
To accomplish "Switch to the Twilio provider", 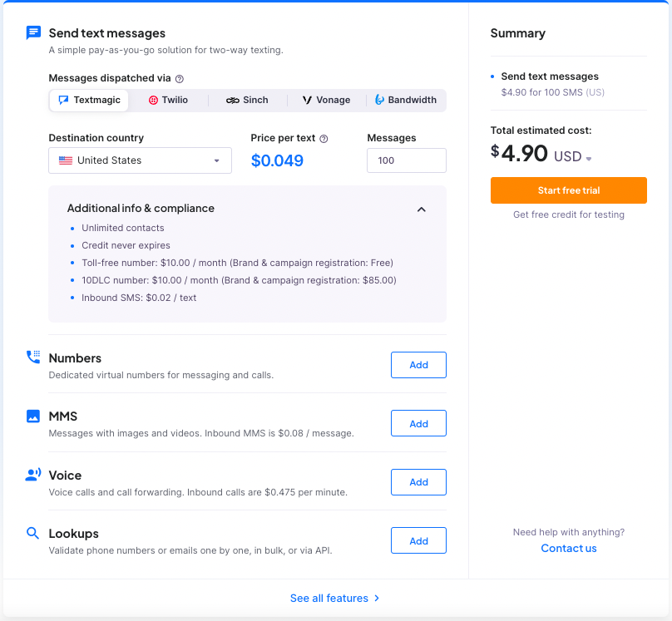I will [168, 100].
